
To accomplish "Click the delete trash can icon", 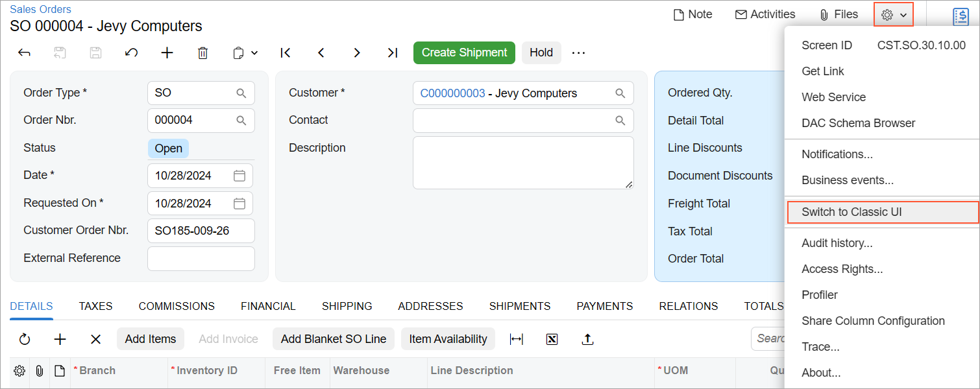I will pyautogui.click(x=202, y=53).
